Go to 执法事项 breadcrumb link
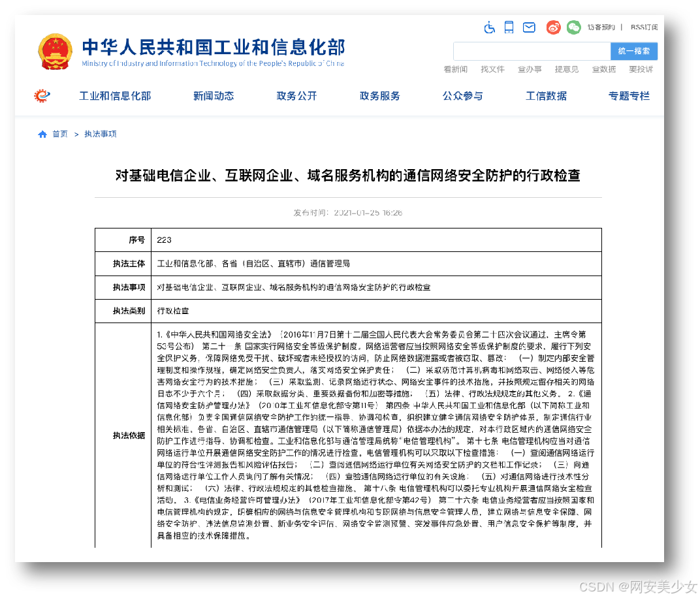 tap(101, 134)
